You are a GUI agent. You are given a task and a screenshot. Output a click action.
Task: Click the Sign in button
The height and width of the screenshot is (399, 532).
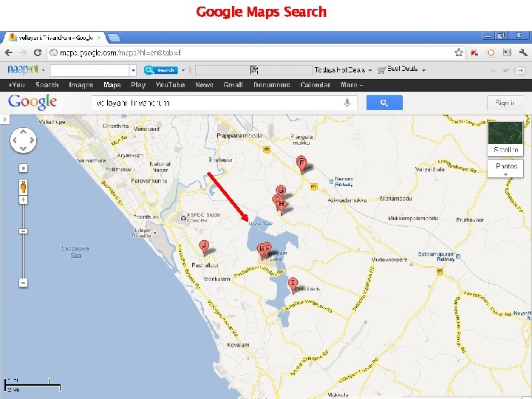point(505,103)
